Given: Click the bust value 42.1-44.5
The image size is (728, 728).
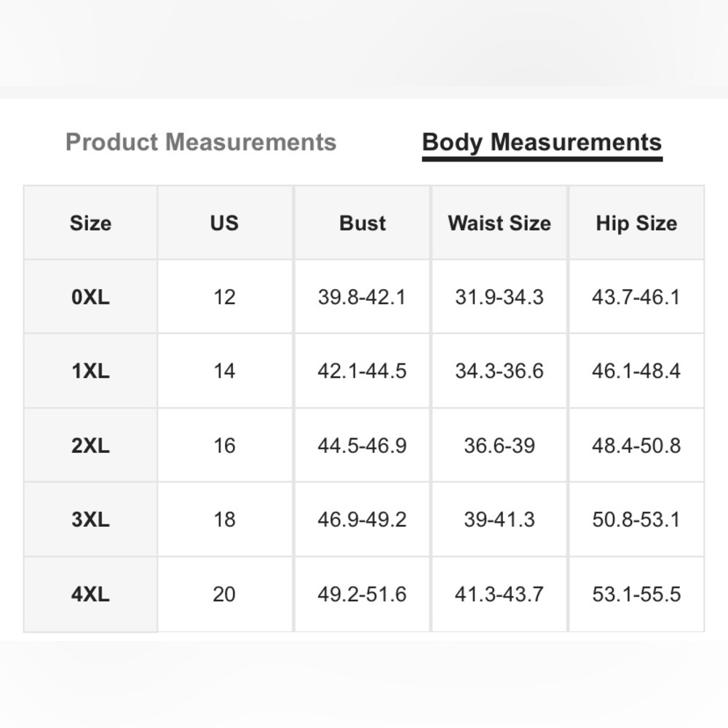Looking at the screenshot, I should (x=362, y=371).
